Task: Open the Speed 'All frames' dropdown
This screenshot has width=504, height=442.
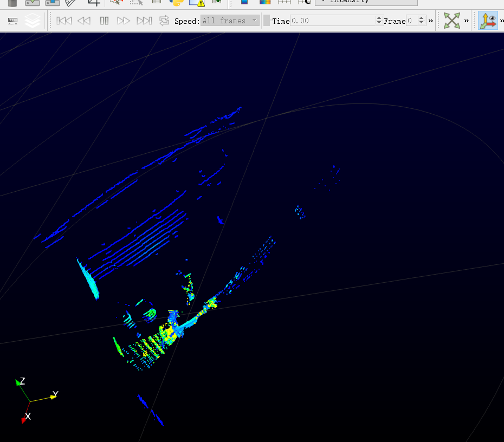Action: coord(230,21)
